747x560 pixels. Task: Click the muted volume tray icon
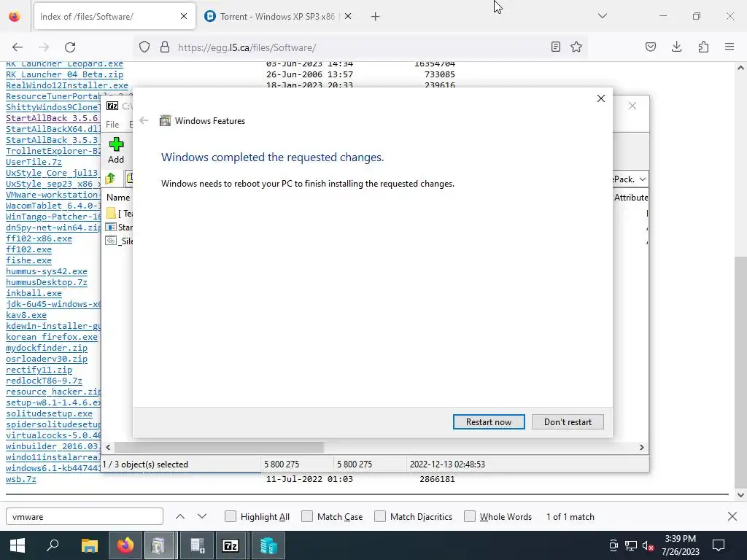tap(648, 545)
